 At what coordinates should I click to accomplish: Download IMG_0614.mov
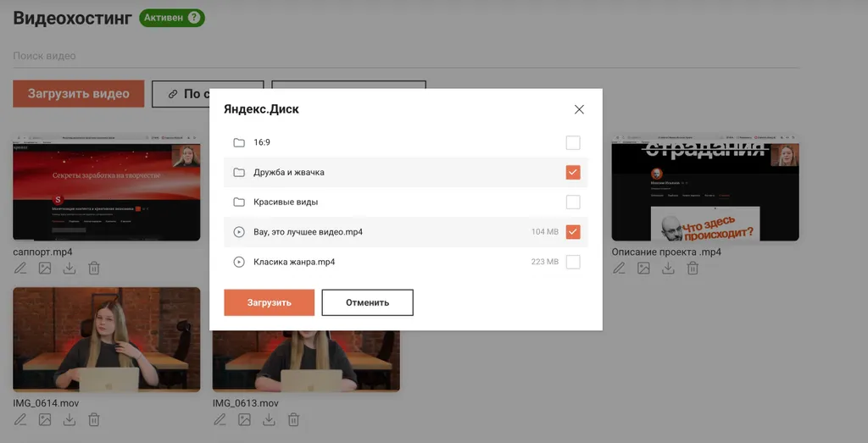pos(70,420)
